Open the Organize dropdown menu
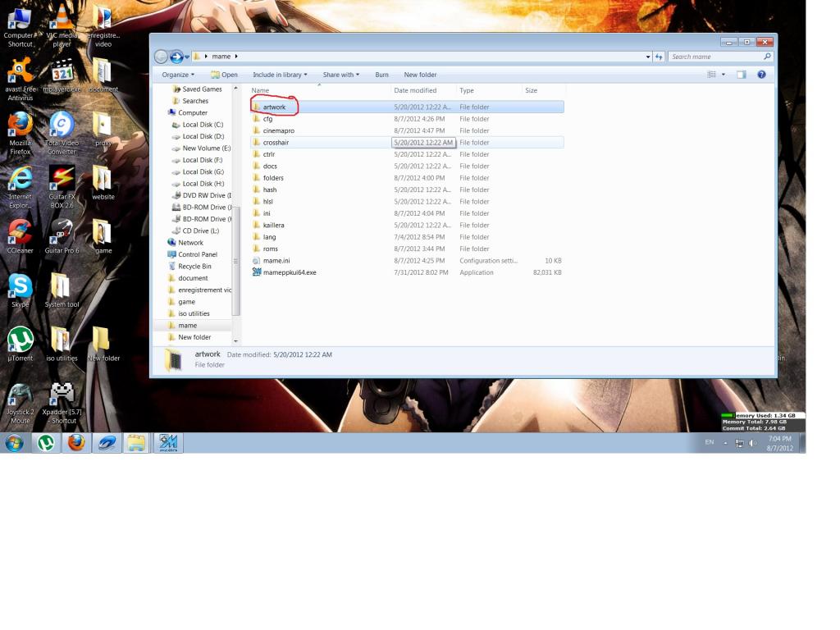Screen dimensions: 840x630 178,75
